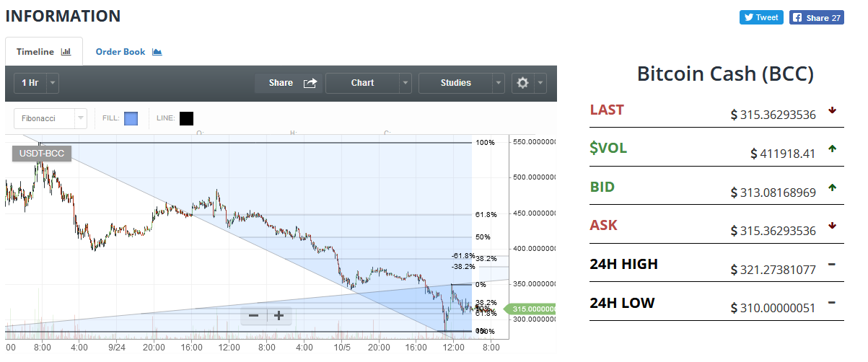868x362 pixels.
Task: Select the 1 Hr interval button
Action: 30,83
